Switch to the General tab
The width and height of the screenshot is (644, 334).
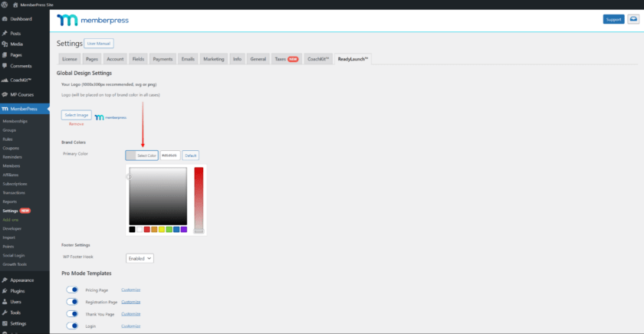(258, 59)
